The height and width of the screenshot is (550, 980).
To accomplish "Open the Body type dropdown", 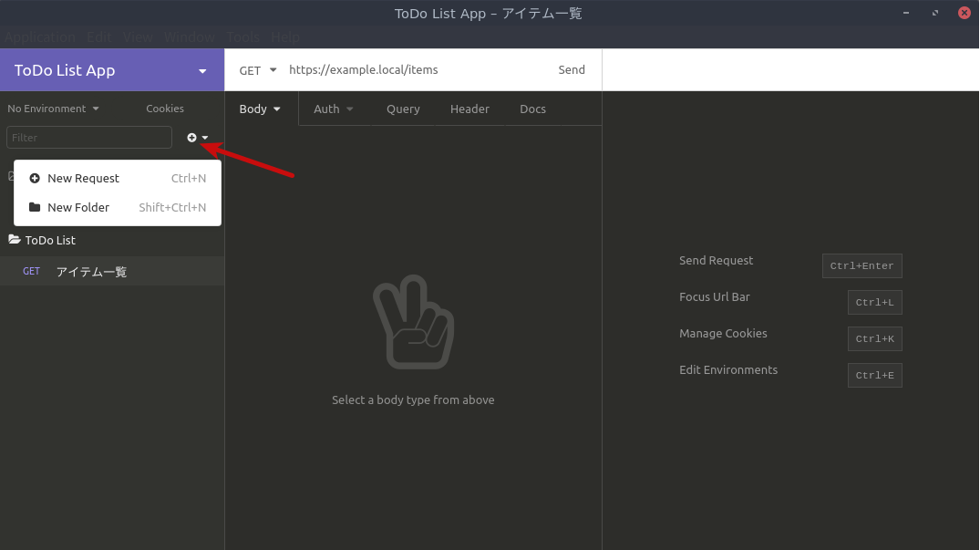I will 259,108.
